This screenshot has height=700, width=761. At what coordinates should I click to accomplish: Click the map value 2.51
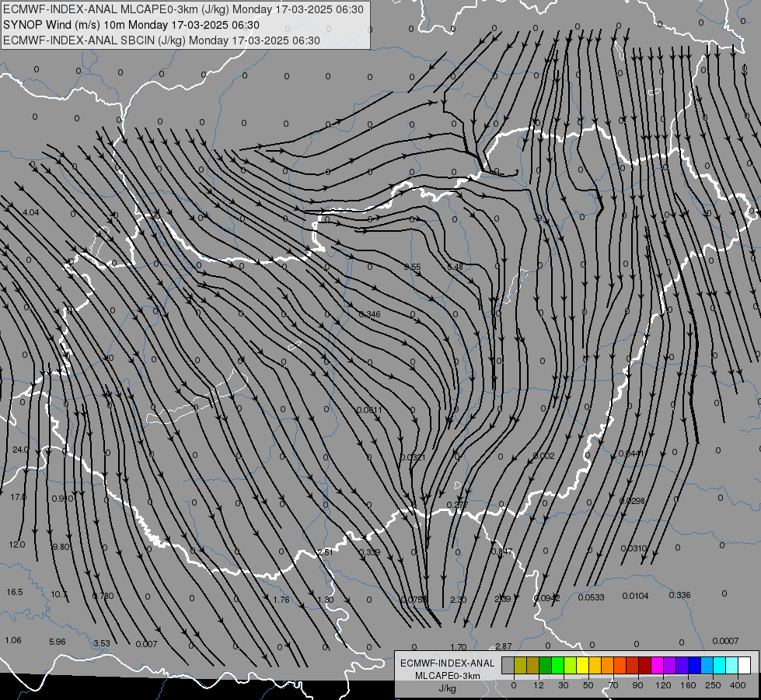[325, 552]
